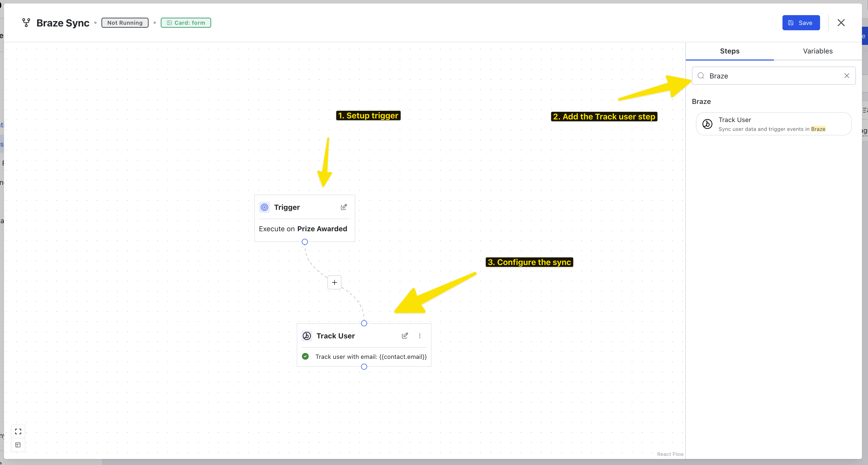868x465 pixels.
Task: Click the Trigger node output handle
Action: pyautogui.click(x=305, y=242)
